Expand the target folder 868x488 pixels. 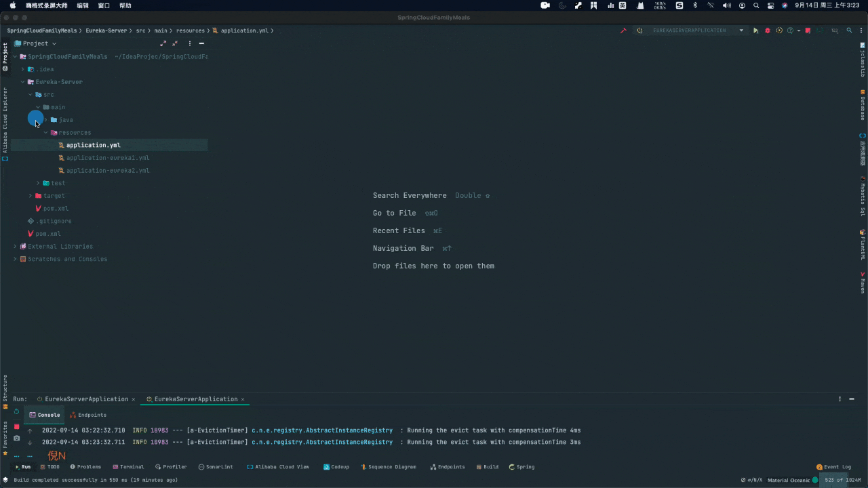coord(31,196)
